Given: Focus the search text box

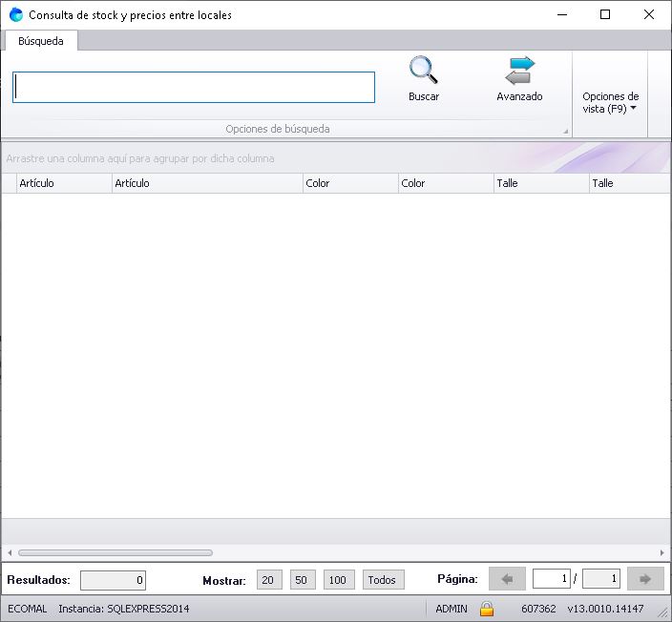Looking at the screenshot, I should pyautogui.click(x=194, y=88).
